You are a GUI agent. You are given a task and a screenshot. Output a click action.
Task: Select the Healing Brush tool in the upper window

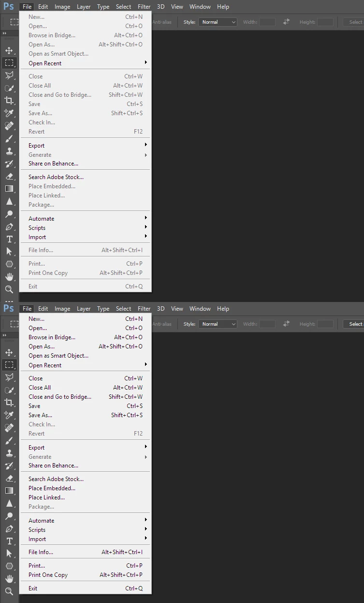tap(9, 125)
